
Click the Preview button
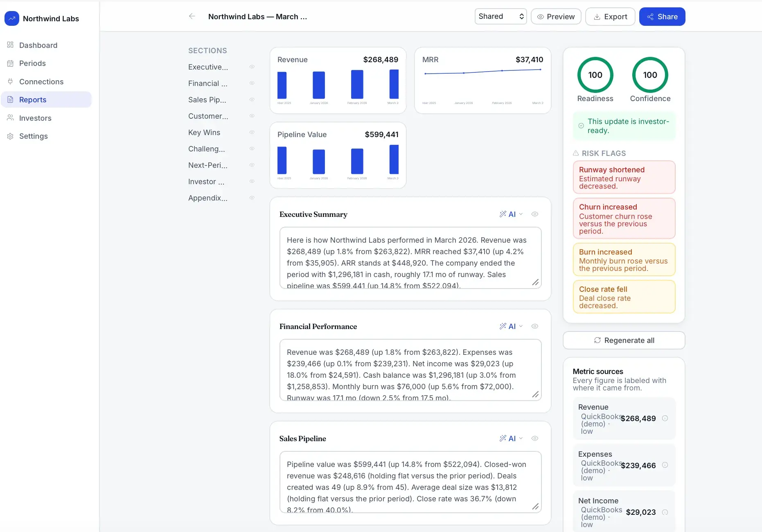[556, 16]
